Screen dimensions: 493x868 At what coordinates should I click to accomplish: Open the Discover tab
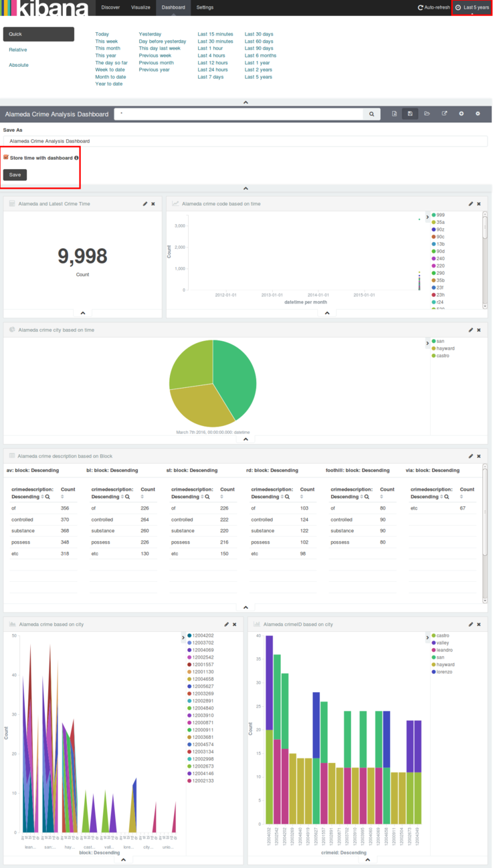coord(110,7)
